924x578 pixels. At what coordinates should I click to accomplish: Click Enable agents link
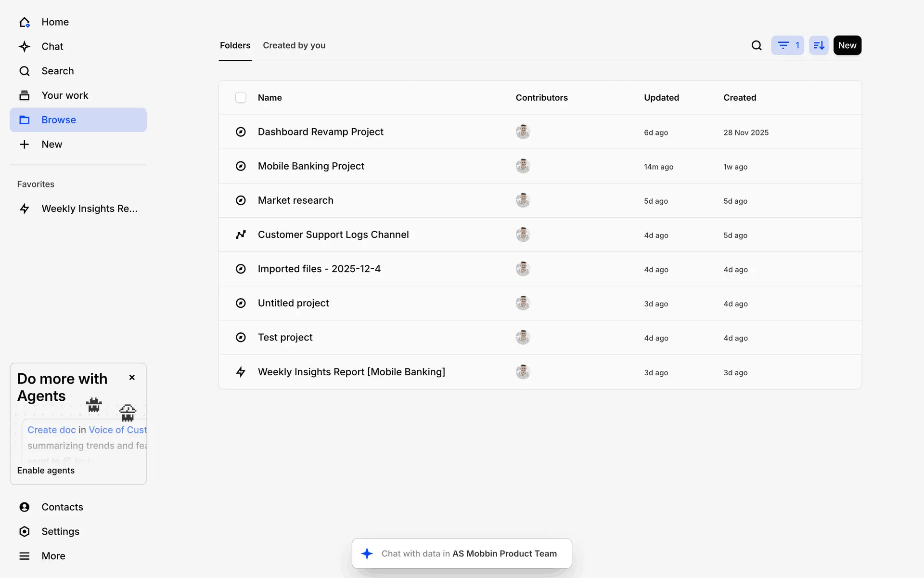(x=46, y=471)
